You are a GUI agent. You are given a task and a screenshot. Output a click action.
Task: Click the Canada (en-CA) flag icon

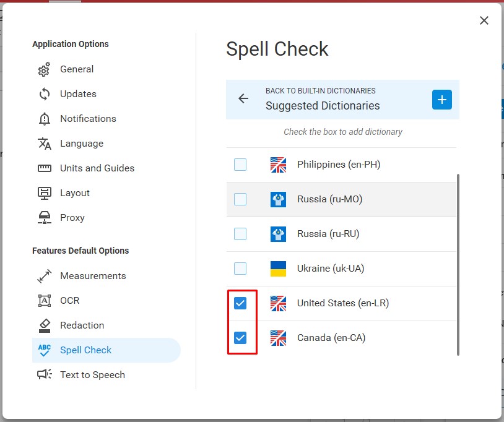[x=279, y=338]
